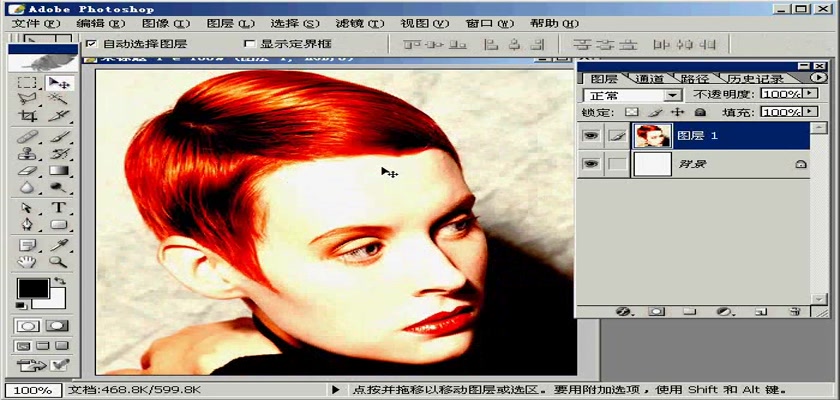840x400 pixels.
Task: Open 不透明度 opacity slider arrow
Action: pos(810,94)
